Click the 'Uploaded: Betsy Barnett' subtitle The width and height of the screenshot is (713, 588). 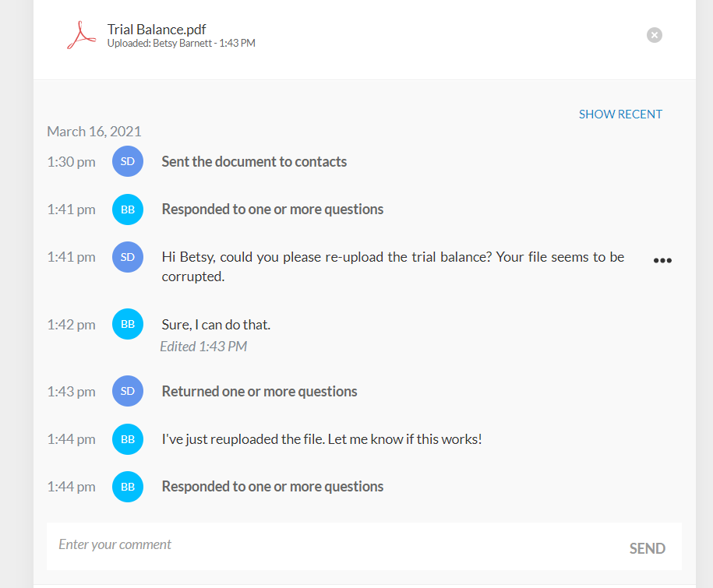(x=181, y=43)
